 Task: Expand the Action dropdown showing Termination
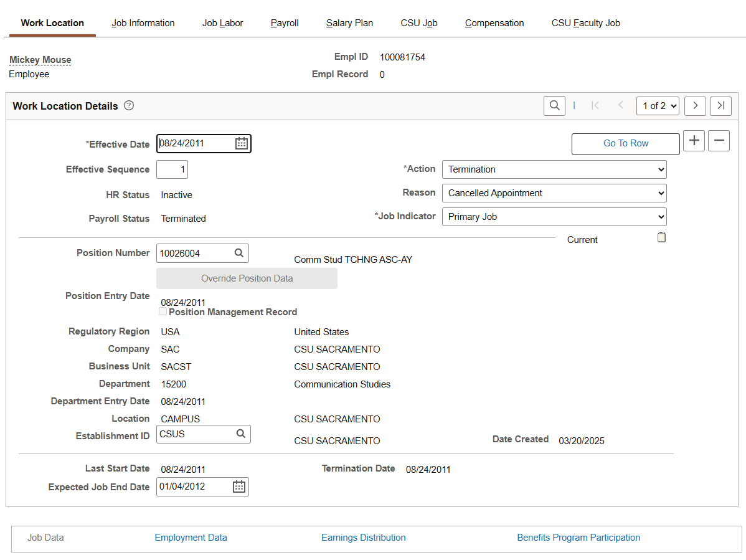pos(554,169)
